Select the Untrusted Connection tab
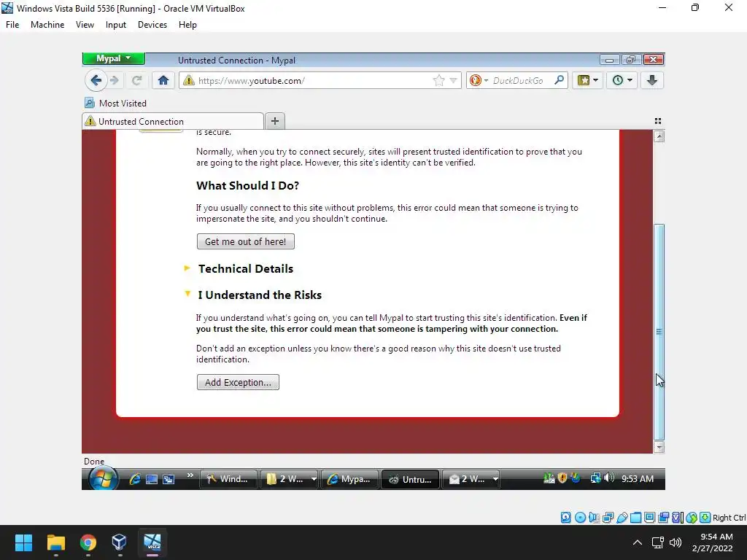Screen dimensions: 747x560 tap(173, 122)
